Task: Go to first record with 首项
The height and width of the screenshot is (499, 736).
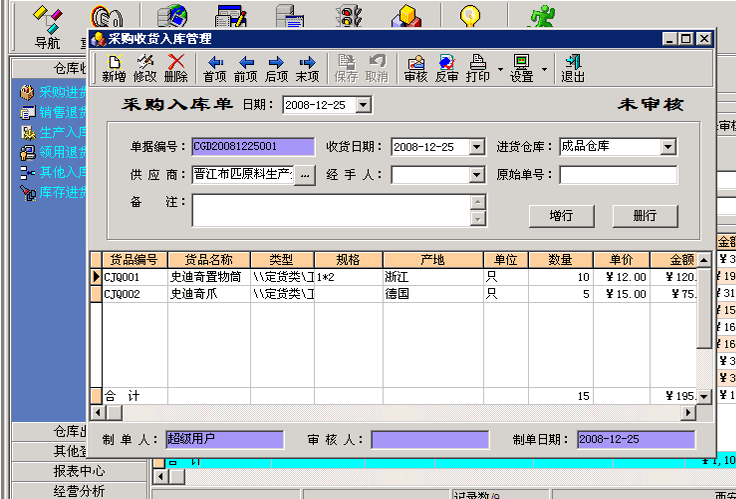Action: 215,69
